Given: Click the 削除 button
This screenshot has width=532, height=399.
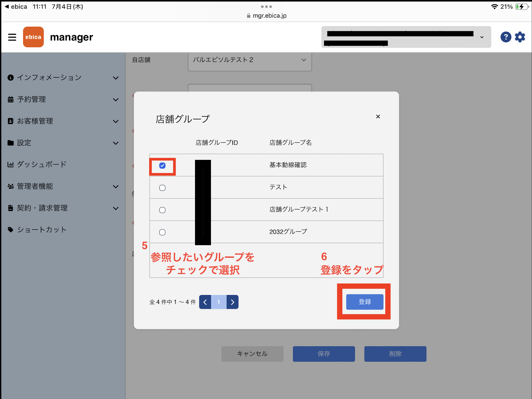Looking at the screenshot, I should coord(395,354).
